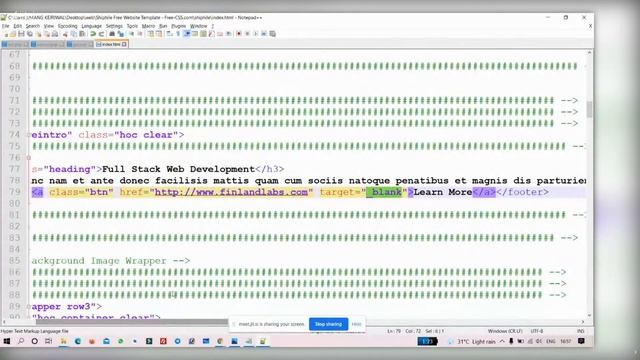Save current recorded macro icon

coord(273,34)
